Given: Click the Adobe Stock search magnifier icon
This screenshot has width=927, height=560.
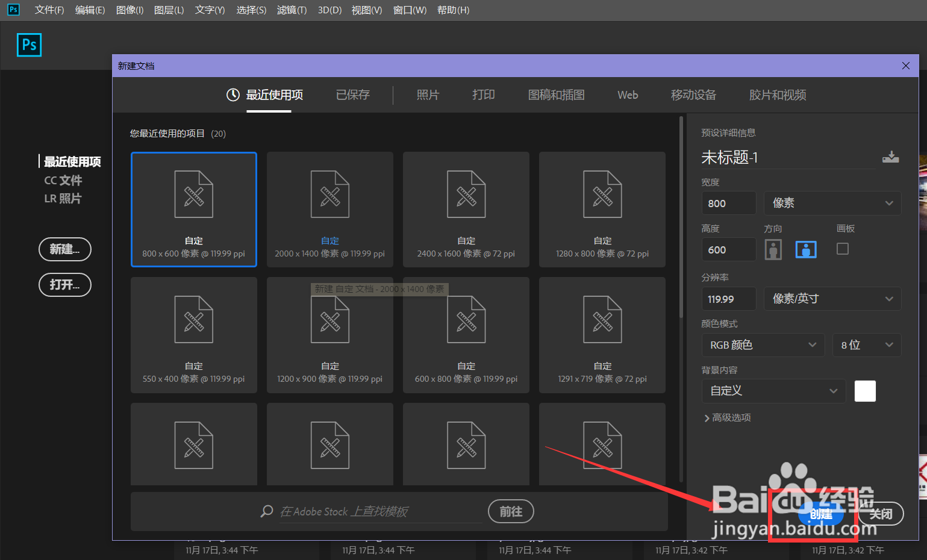Looking at the screenshot, I should pyautogui.click(x=266, y=511).
